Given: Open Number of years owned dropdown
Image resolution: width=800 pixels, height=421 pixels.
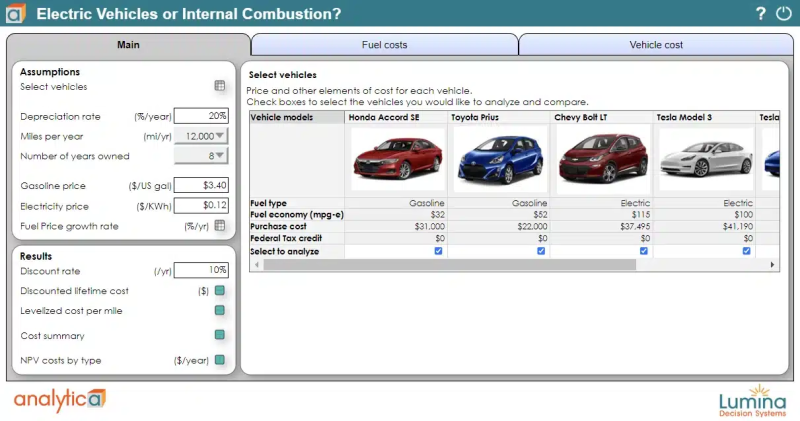Looking at the screenshot, I should point(201,156).
